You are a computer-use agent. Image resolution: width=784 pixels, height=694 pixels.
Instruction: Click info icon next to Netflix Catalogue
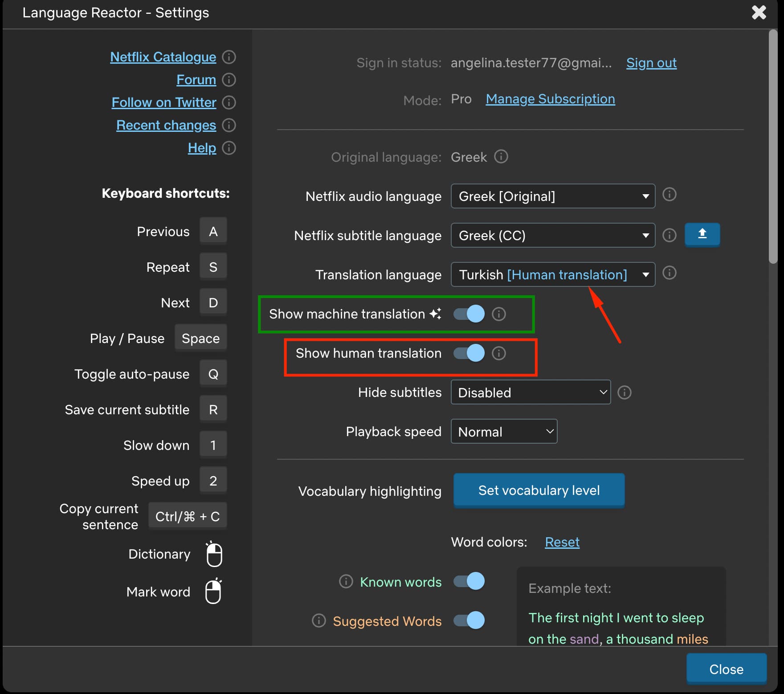coord(229,57)
